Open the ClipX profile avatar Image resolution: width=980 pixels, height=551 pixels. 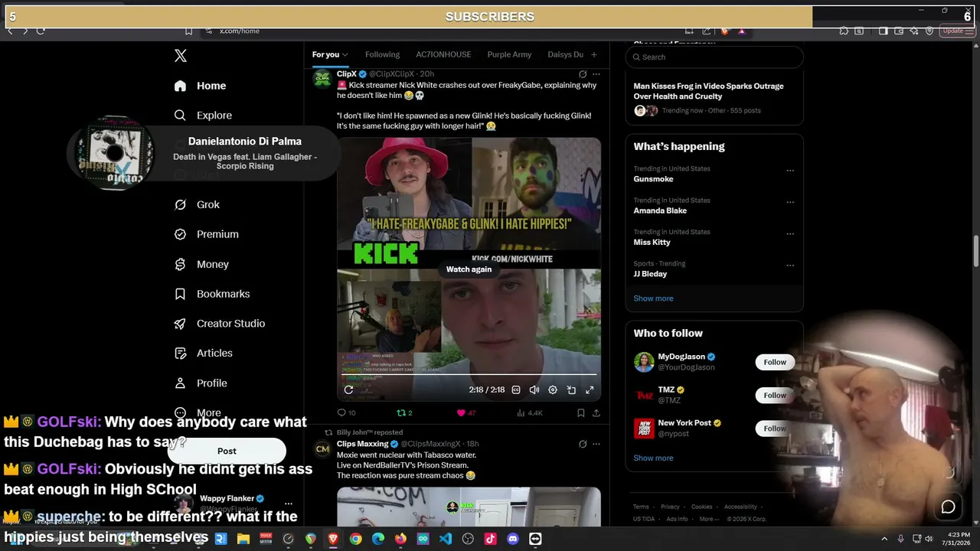[x=322, y=79]
